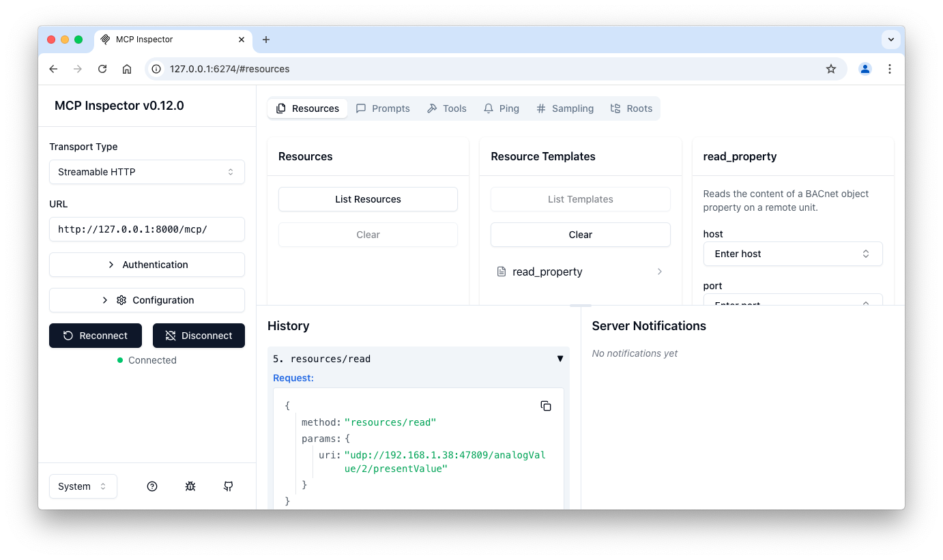Click the No notifications yet text
Image resolution: width=943 pixels, height=560 pixels.
[635, 353]
